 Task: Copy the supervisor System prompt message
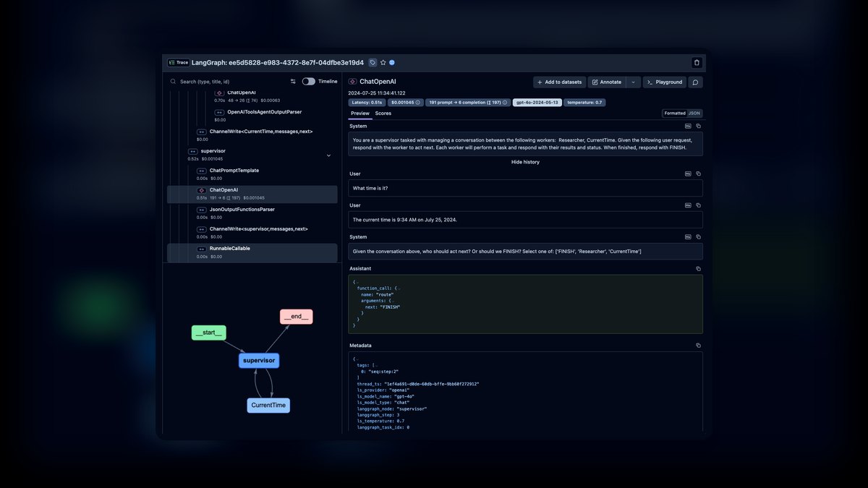tap(698, 126)
